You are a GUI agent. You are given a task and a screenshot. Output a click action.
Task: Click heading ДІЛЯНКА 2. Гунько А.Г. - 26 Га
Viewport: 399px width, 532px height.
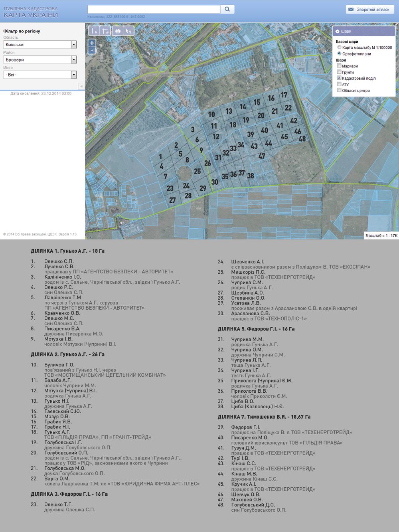point(67,354)
